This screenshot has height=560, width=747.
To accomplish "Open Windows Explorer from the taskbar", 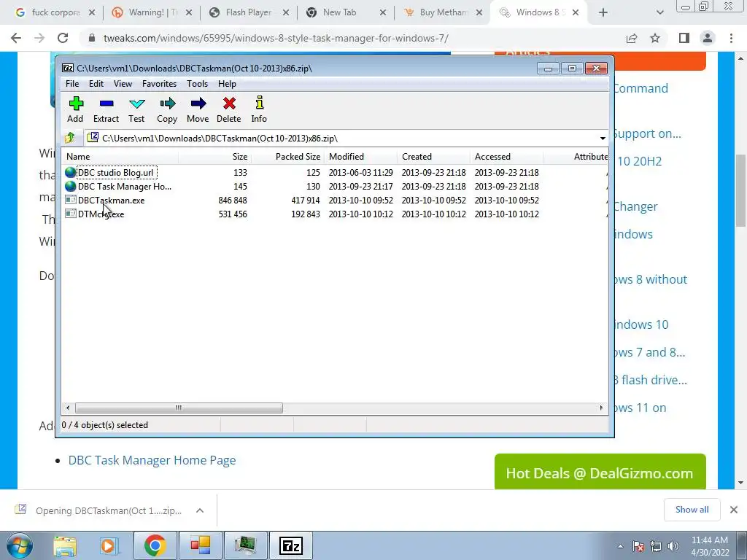I will tap(65, 545).
